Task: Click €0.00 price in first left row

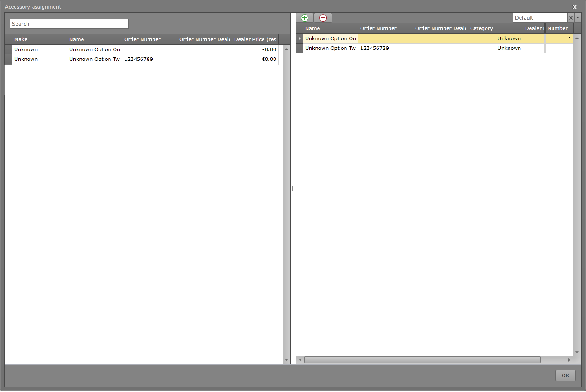Action: click(255, 49)
